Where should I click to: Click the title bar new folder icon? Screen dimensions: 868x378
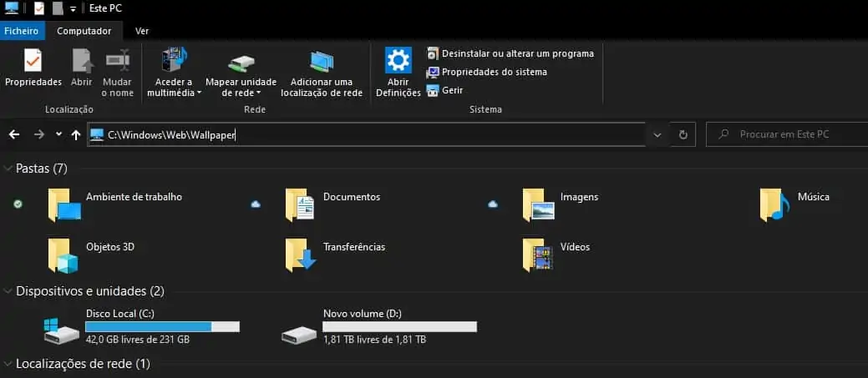57,8
